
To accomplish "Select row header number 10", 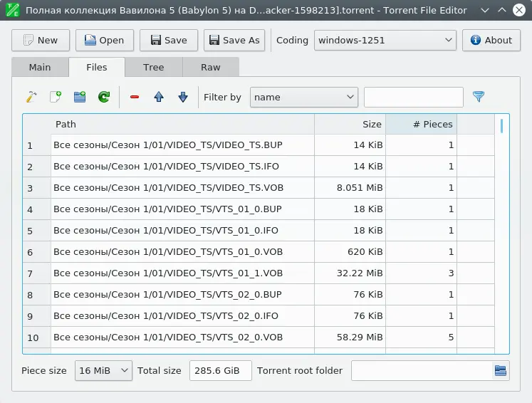I will pos(36,338).
